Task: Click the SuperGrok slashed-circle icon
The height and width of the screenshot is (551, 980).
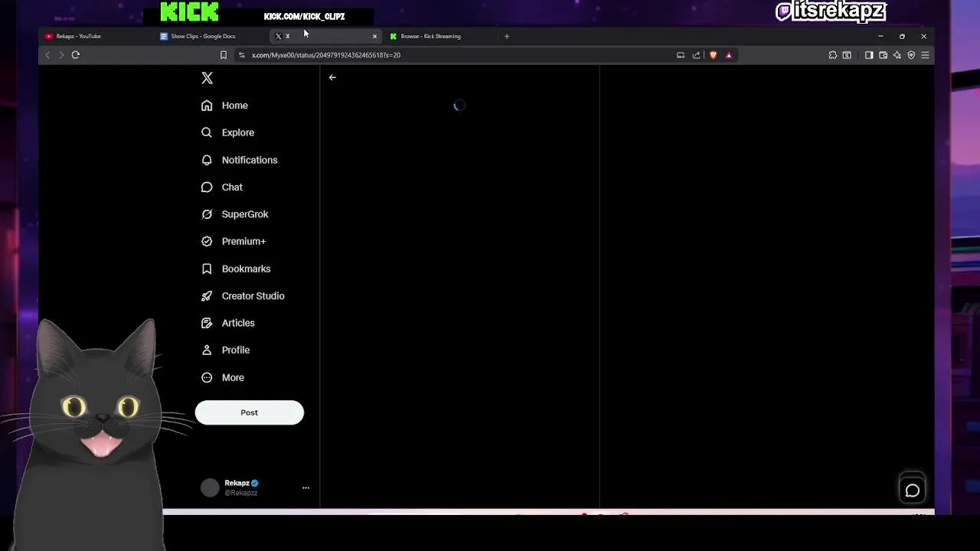Action: pos(207,214)
